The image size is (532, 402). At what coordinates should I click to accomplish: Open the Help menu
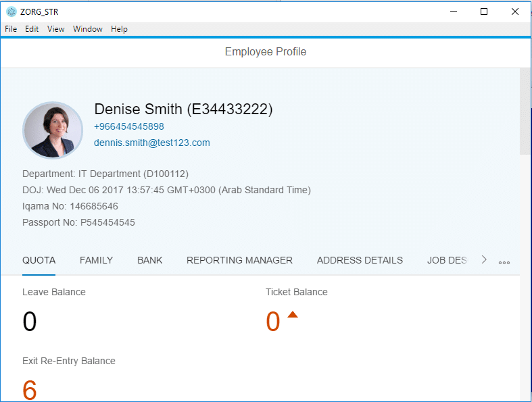click(119, 29)
